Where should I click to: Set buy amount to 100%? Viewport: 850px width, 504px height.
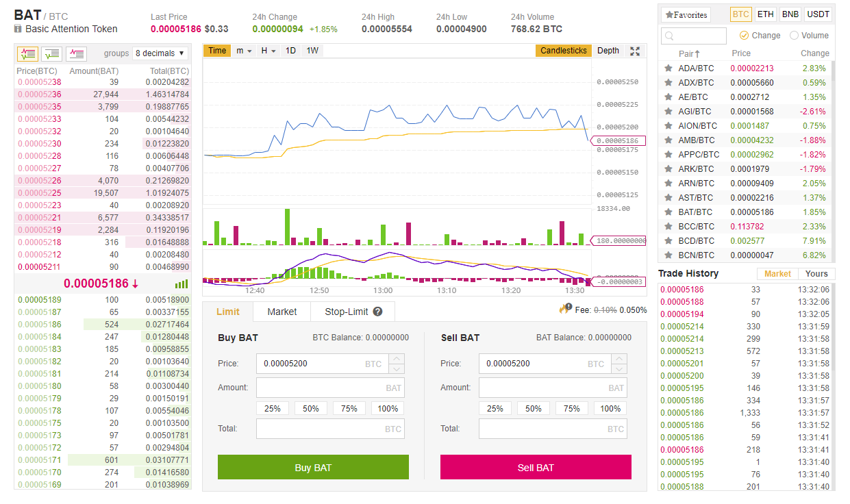coord(388,408)
